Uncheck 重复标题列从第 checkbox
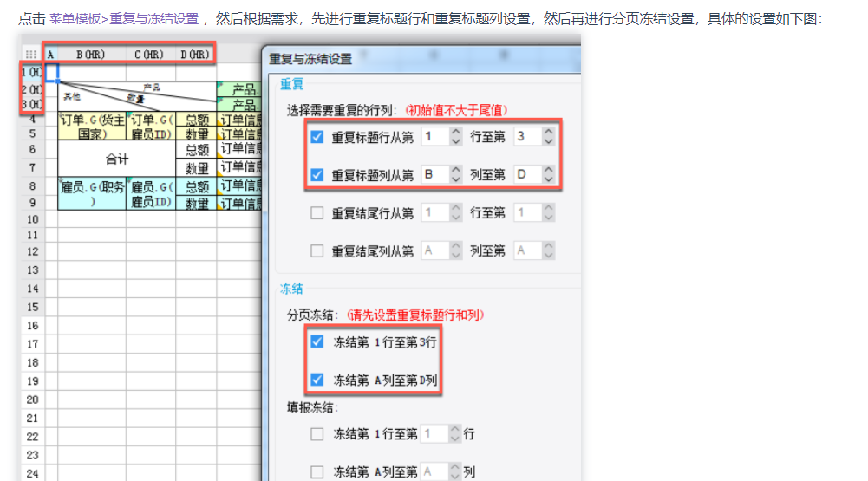 [x=317, y=175]
